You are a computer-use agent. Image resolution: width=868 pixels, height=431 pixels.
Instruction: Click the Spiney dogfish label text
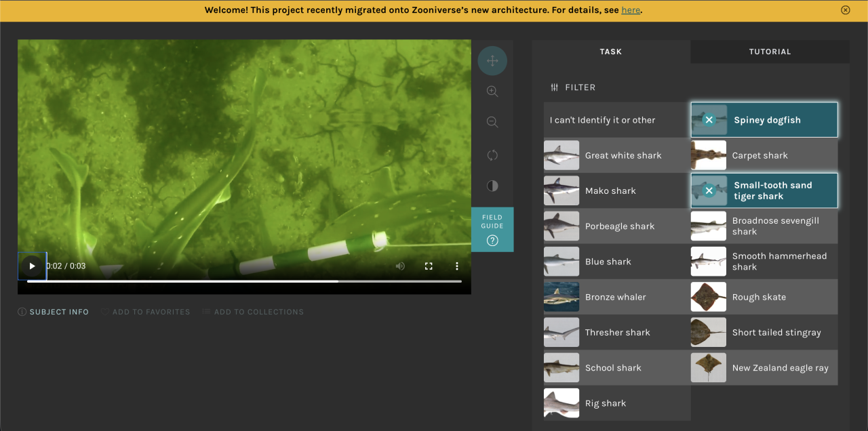(x=767, y=120)
